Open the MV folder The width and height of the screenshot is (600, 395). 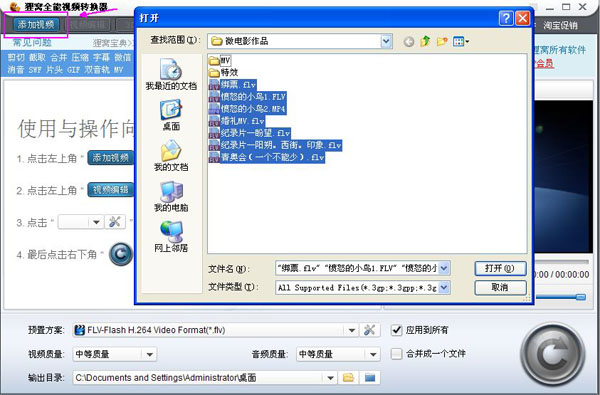[220, 60]
